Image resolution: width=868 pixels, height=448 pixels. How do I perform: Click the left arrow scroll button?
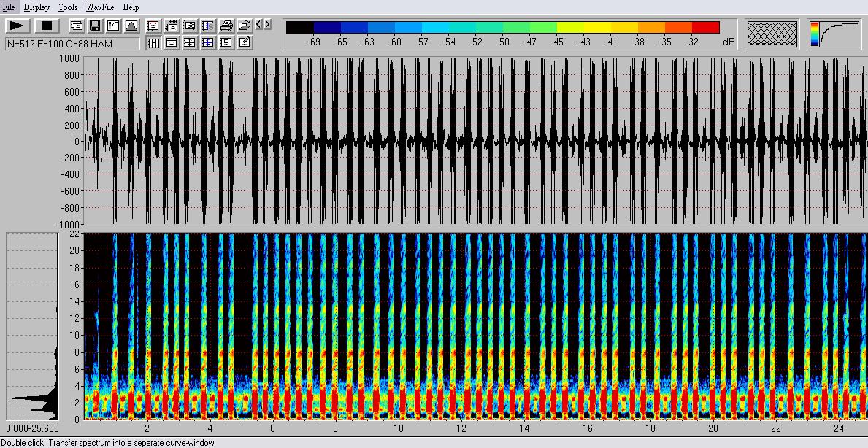(x=258, y=25)
